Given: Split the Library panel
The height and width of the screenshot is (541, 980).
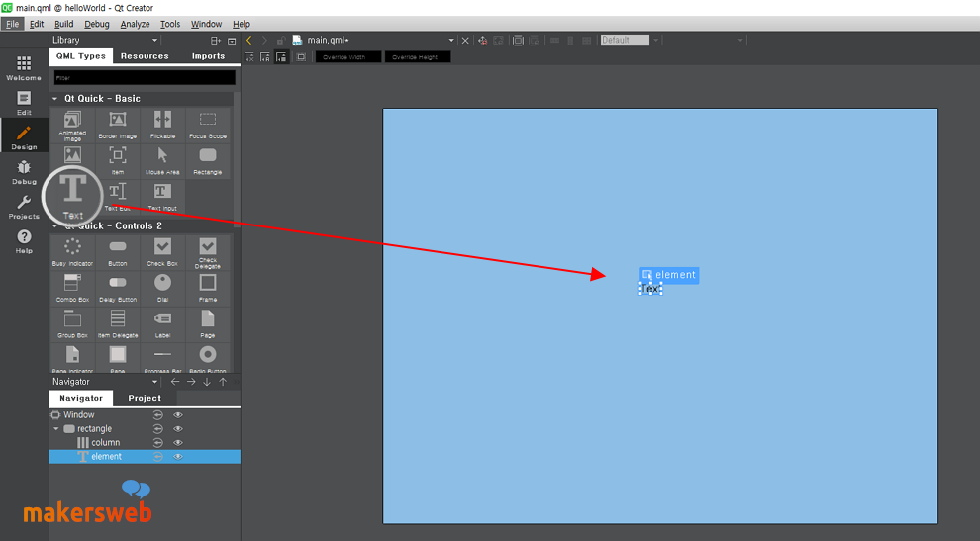Looking at the screenshot, I should click(216, 40).
